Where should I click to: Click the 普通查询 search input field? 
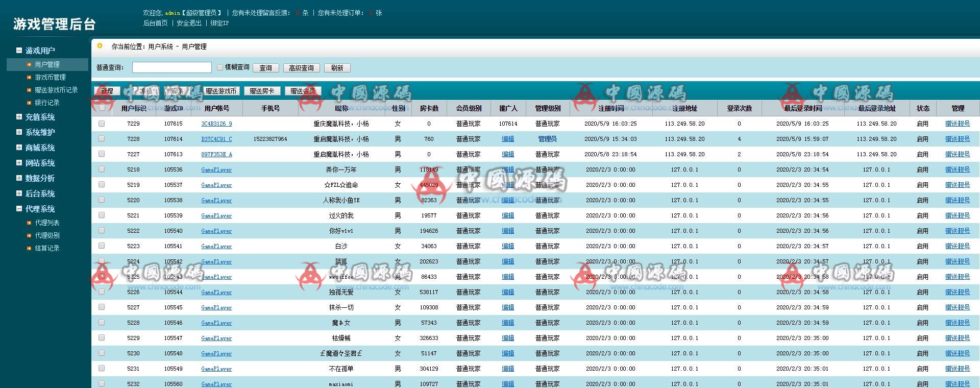coord(172,67)
